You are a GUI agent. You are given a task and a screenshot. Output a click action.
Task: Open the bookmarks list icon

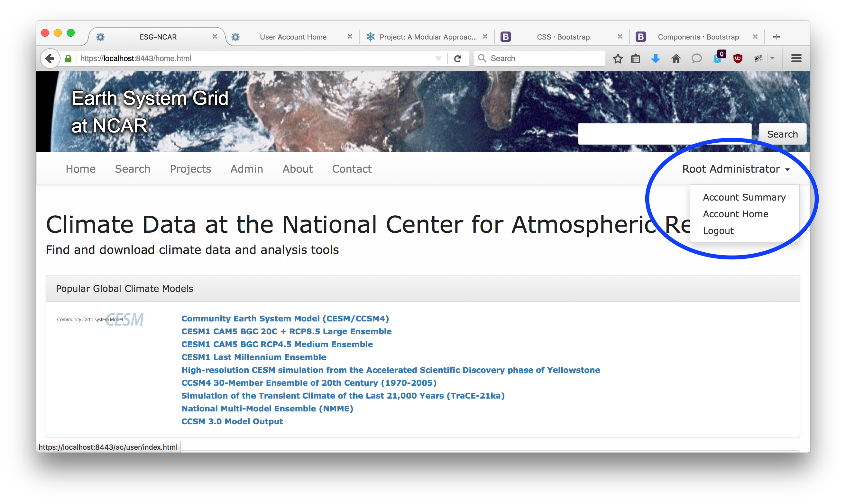click(x=635, y=59)
